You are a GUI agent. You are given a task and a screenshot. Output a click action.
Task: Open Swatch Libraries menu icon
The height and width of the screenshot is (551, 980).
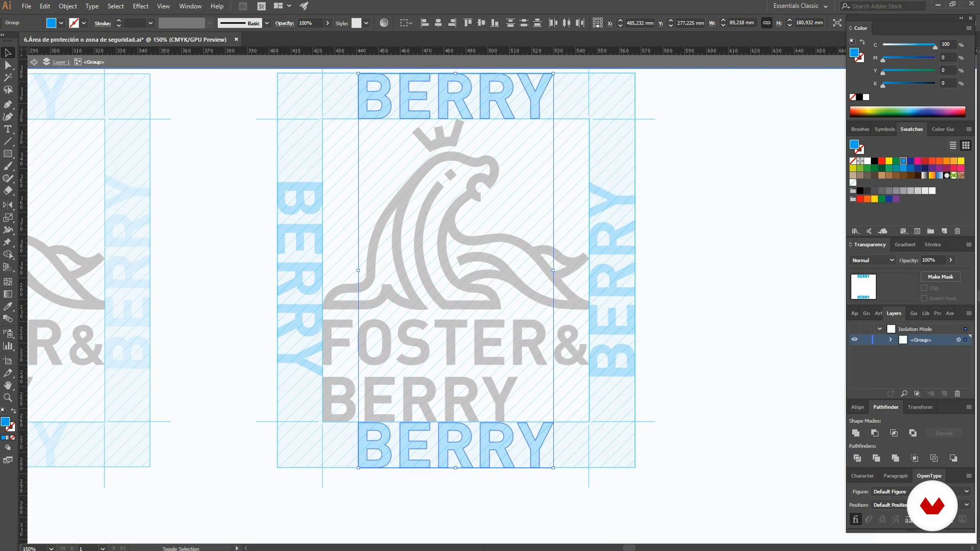[856, 231]
